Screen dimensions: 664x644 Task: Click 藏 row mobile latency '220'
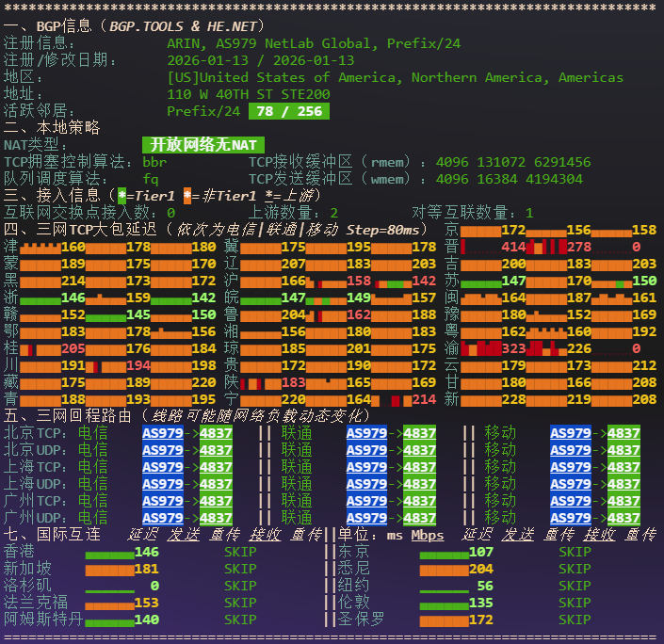(x=203, y=382)
